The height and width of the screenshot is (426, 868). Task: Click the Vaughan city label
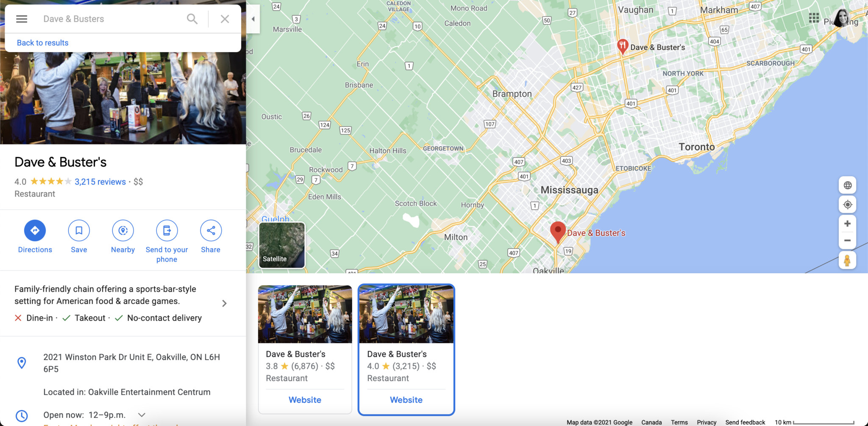[635, 10]
